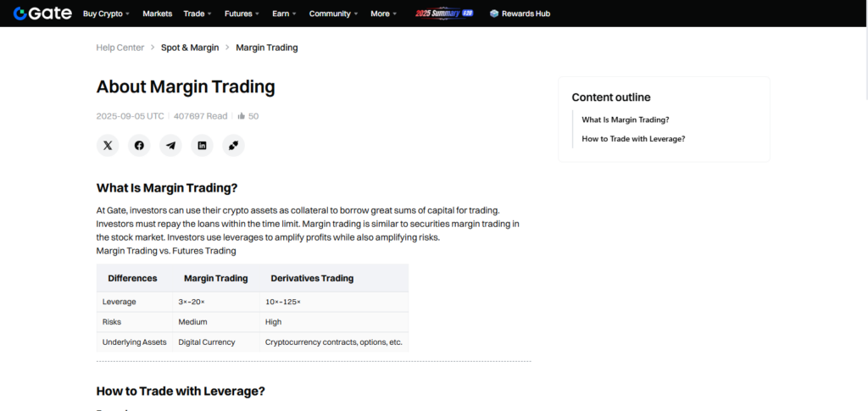
Task: Click the Risks row label
Action: coord(112,322)
